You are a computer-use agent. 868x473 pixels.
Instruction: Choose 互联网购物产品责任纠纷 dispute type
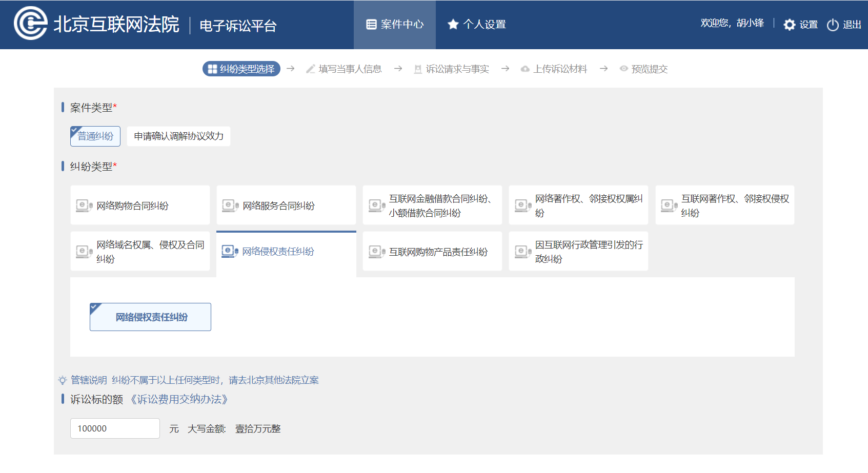432,251
